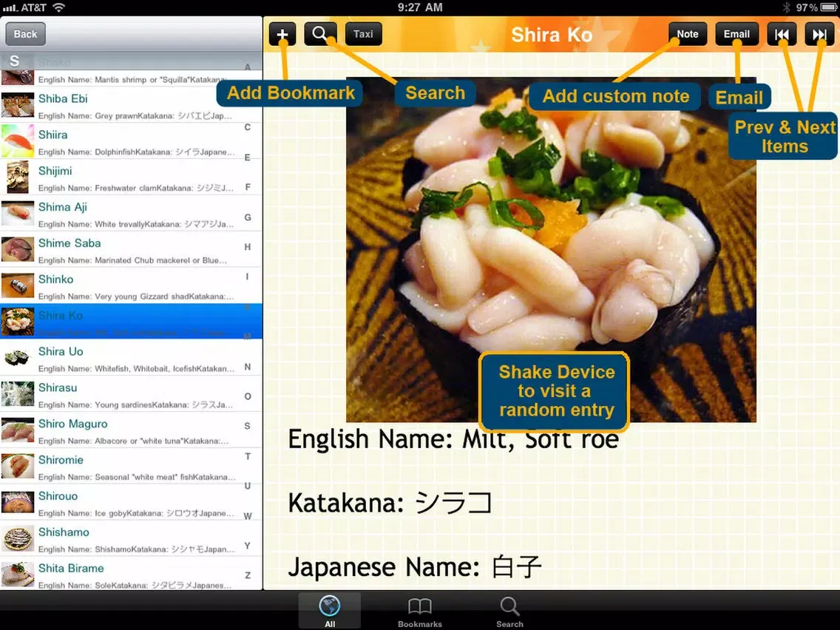The image size is (840, 630).
Task: Go to the previous item
Action: 782,34
